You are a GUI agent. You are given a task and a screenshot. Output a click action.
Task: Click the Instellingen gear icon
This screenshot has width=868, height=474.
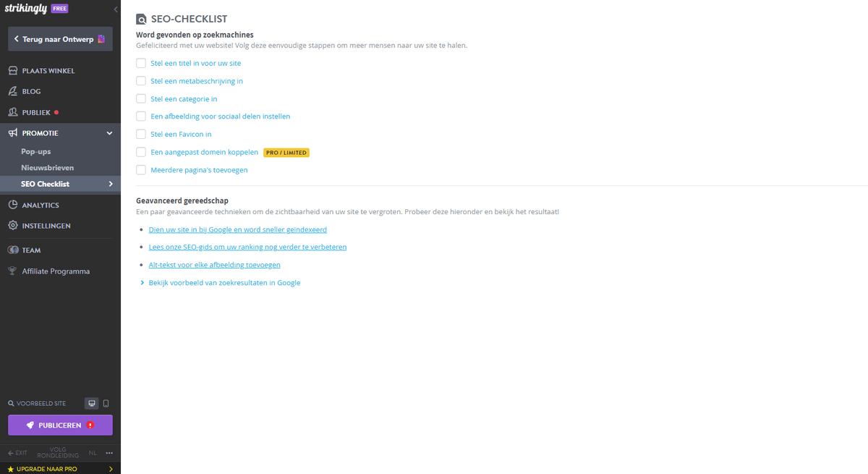[13, 225]
